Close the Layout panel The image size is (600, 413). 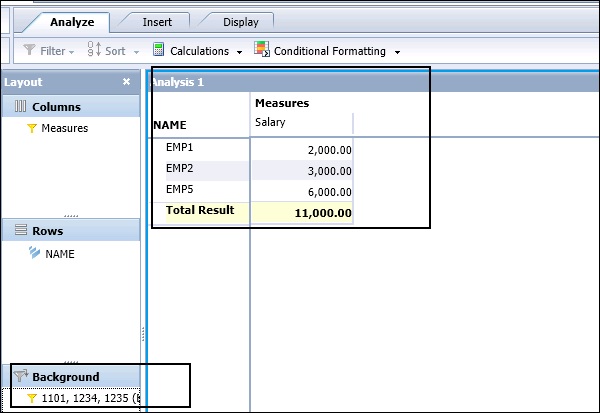[x=126, y=82]
